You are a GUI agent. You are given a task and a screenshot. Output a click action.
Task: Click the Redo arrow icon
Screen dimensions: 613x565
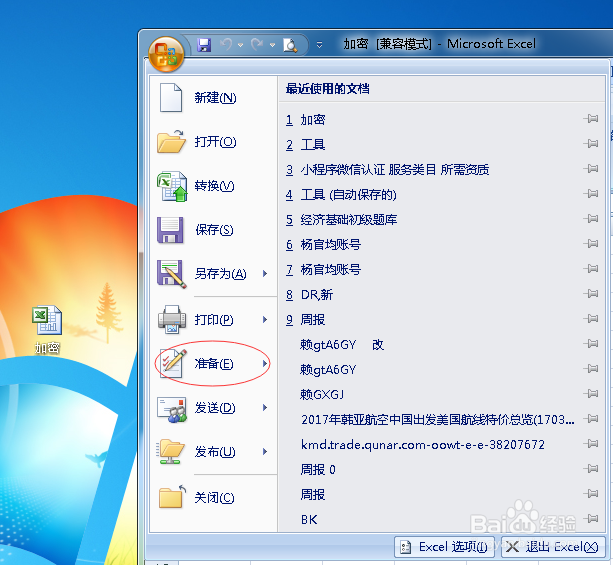(x=257, y=45)
